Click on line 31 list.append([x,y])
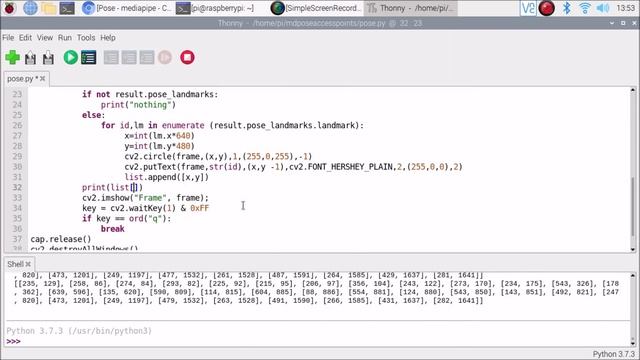 167,177
